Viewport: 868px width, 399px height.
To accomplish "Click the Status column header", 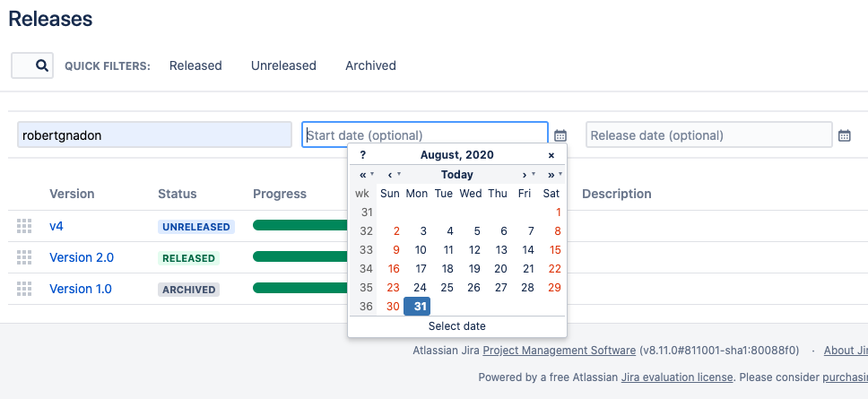I will (x=178, y=194).
